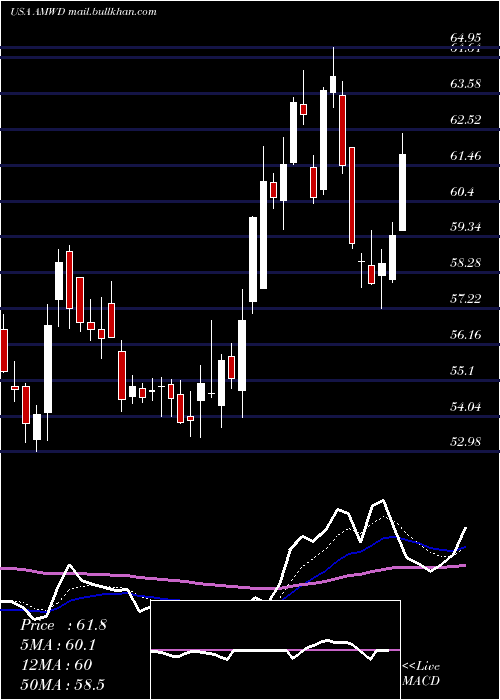The height and width of the screenshot is (700, 500).
Task: Click the 54.04 price axis label
Action: (466, 406)
